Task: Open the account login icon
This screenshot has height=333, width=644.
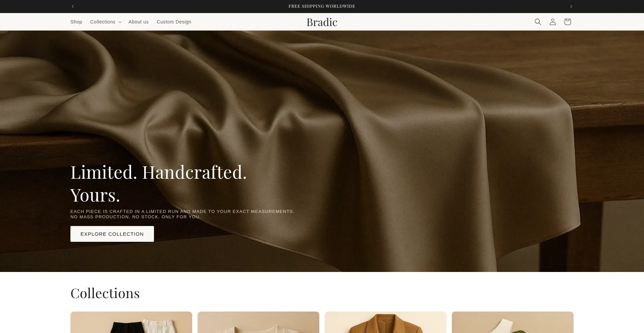Action: pyautogui.click(x=552, y=22)
